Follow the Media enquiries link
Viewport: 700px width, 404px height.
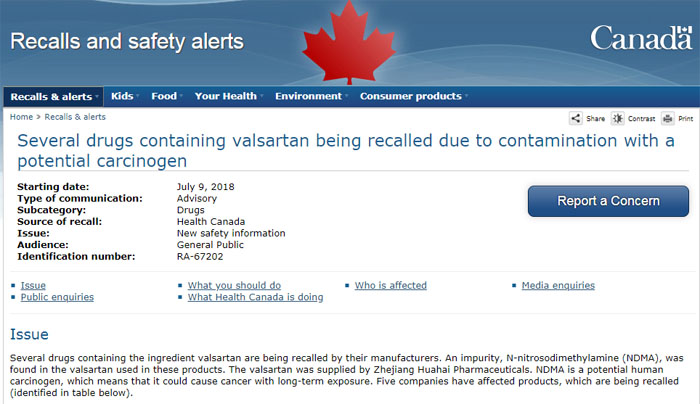pyautogui.click(x=558, y=285)
